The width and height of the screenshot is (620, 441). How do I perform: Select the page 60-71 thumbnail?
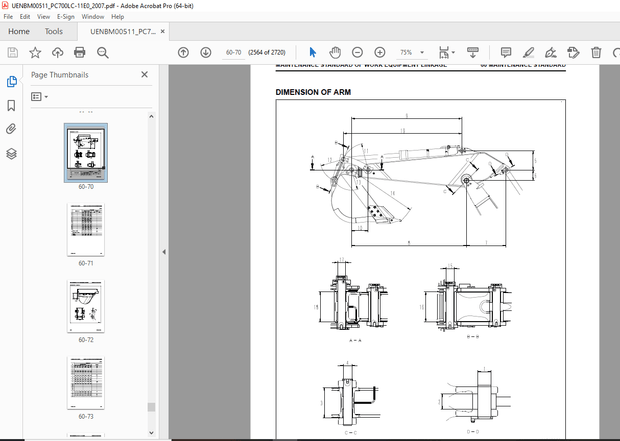click(86, 230)
